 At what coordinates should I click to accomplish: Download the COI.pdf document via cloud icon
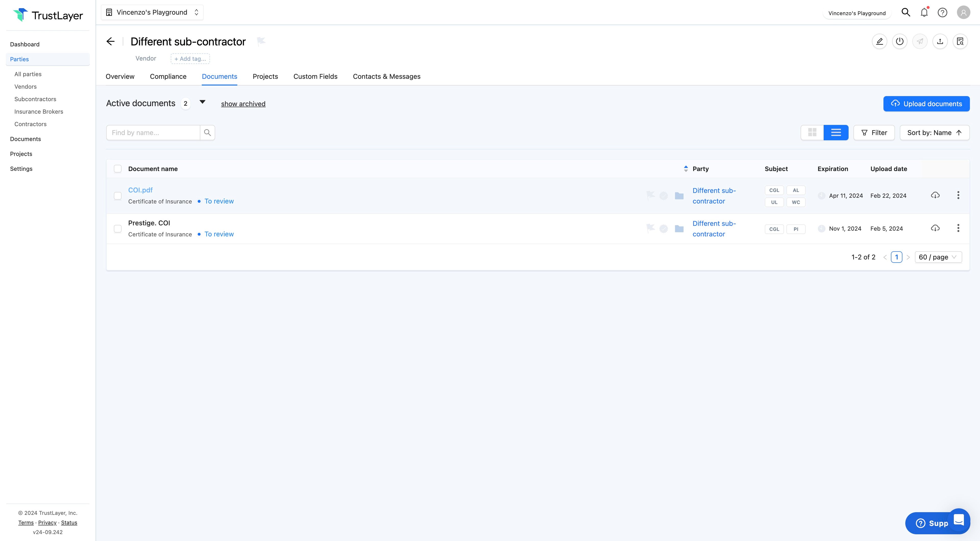click(935, 195)
